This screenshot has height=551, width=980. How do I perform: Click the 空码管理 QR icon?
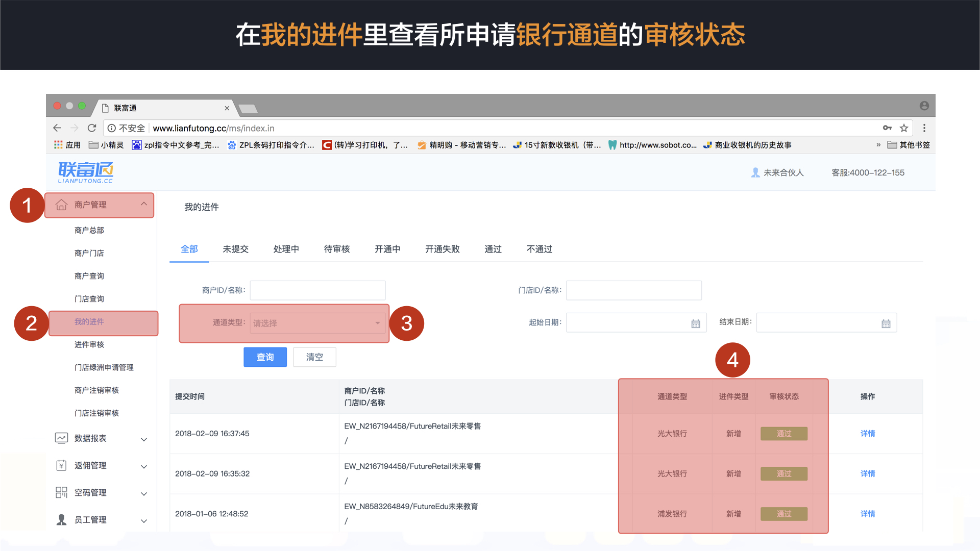[x=61, y=492]
